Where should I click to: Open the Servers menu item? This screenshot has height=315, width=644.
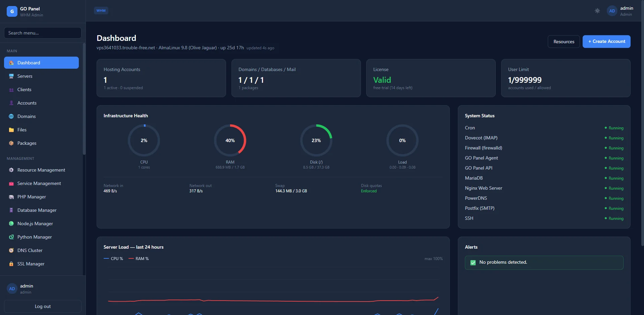(41, 76)
